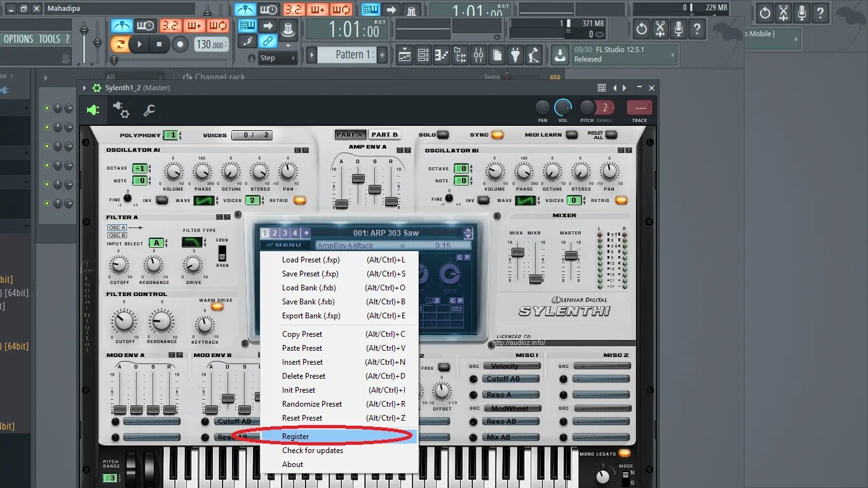This screenshot has height=488, width=868.
Task: Open Oscillator A1 WAVE selector
Action: 205,200
